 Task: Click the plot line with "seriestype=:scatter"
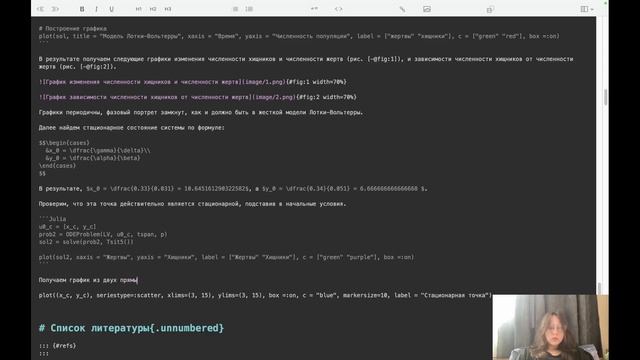pos(265,296)
